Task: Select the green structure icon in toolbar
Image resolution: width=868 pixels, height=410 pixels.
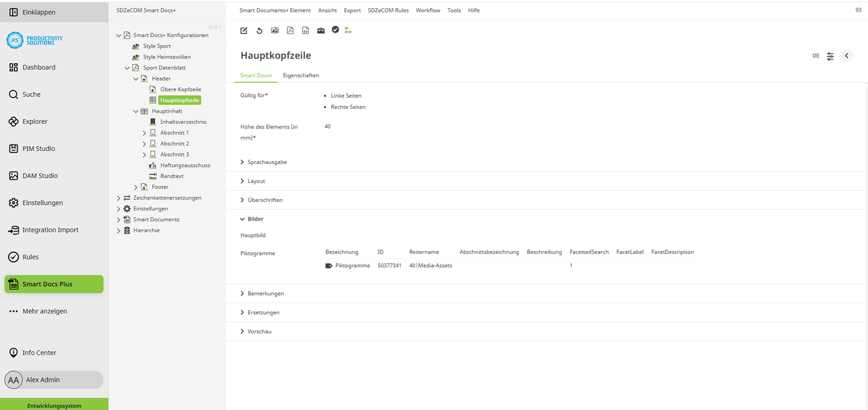Action: coord(348,30)
